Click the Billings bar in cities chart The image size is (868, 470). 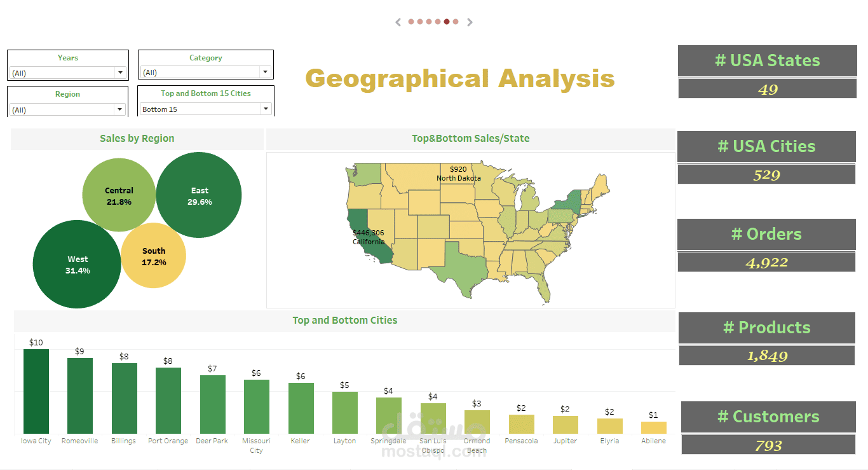(x=125, y=398)
